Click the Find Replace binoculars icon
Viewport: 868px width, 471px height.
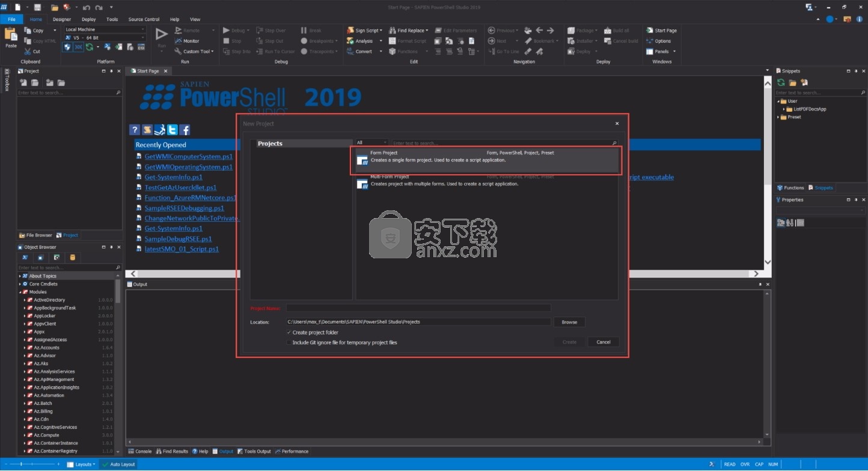tap(393, 30)
